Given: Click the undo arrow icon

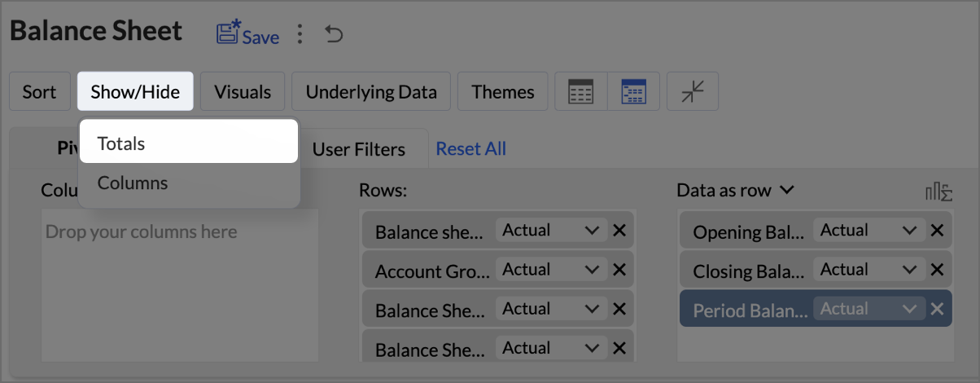Looking at the screenshot, I should tap(334, 34).
